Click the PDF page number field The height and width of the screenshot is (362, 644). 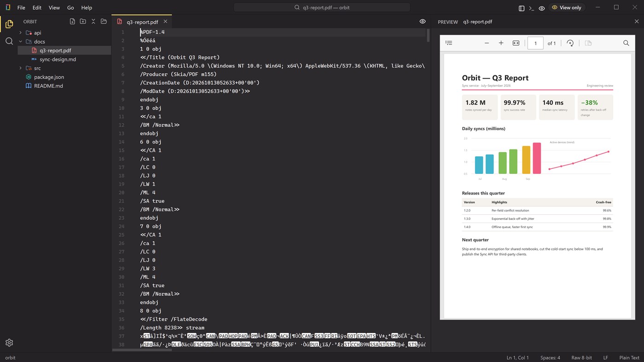pos(535,43)
